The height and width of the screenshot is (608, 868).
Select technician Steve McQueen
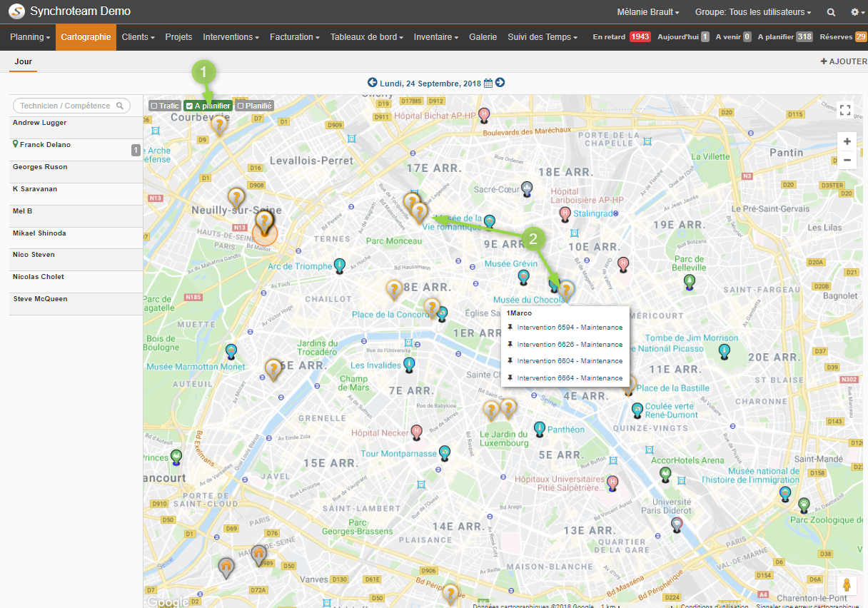point(76,304)
